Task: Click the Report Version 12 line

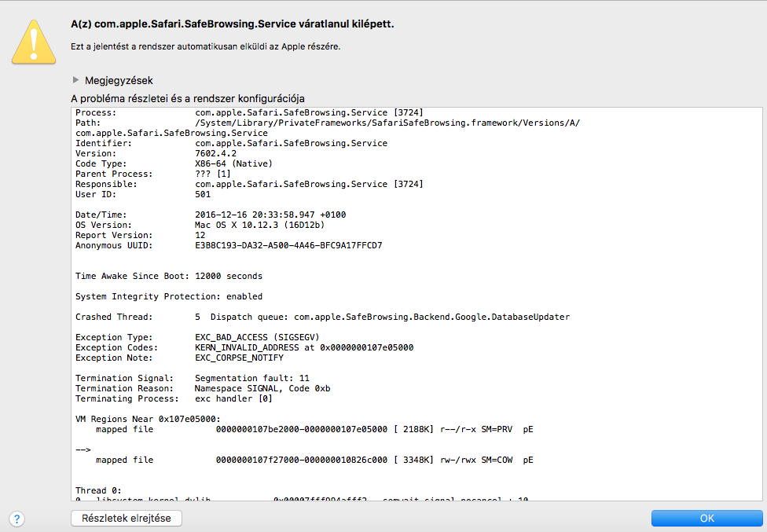Action: (141, 235)
